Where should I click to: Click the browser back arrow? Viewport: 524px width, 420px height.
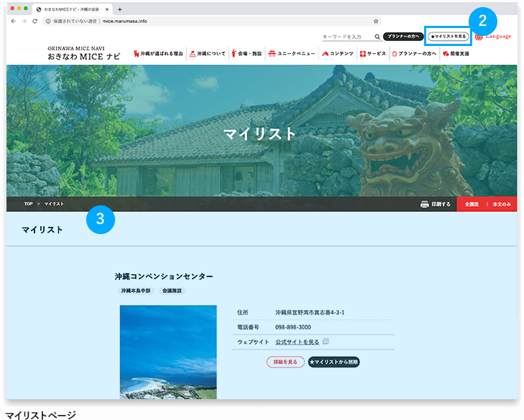tap(13, 22)
